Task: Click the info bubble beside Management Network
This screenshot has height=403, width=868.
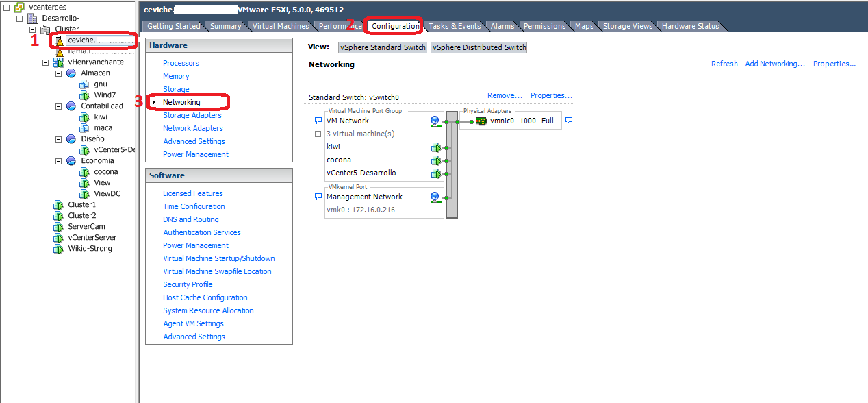Action: tap(318, 197)
